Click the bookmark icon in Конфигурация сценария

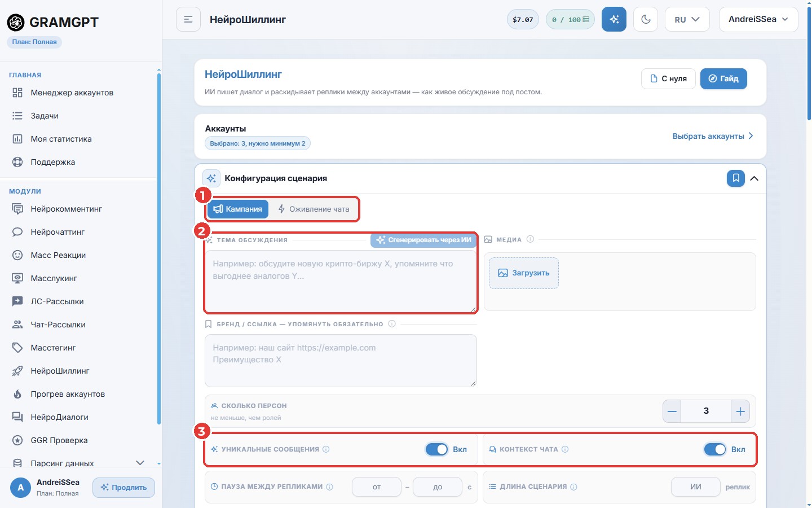736,178
